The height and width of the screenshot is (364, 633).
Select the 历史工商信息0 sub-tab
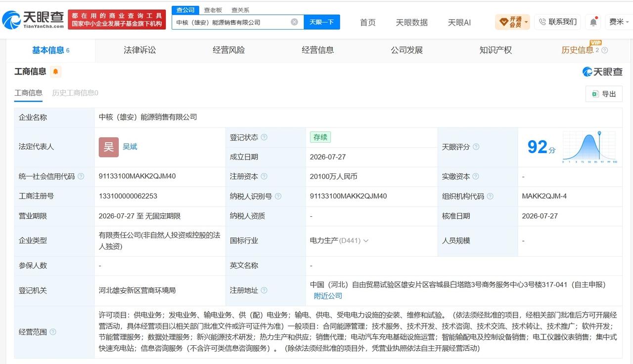coord(75,93)
